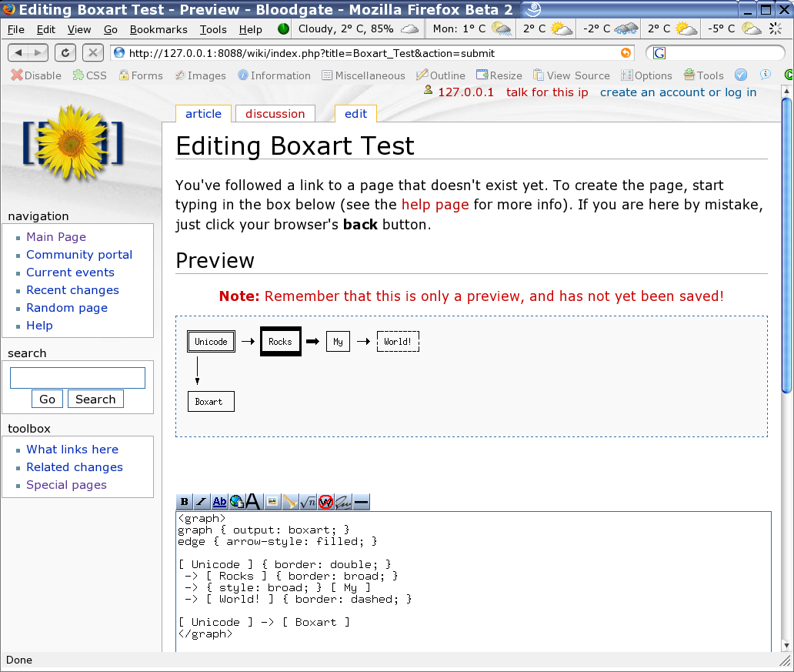Insert external link with globe icon
This screenshot has width=794, height=672.
click(x=236, y=502)
